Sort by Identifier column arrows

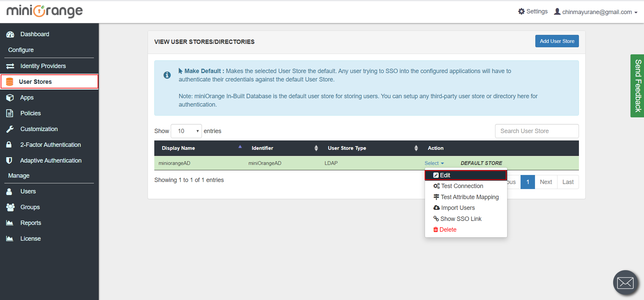pyautogui.click(x=316, y=148)
